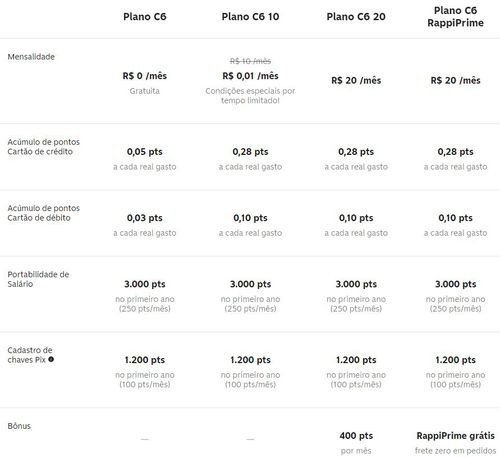Click the Acúmulo de pontos Cartão de débito label
The image size is (500, 458).
click(x=44, y=213)
